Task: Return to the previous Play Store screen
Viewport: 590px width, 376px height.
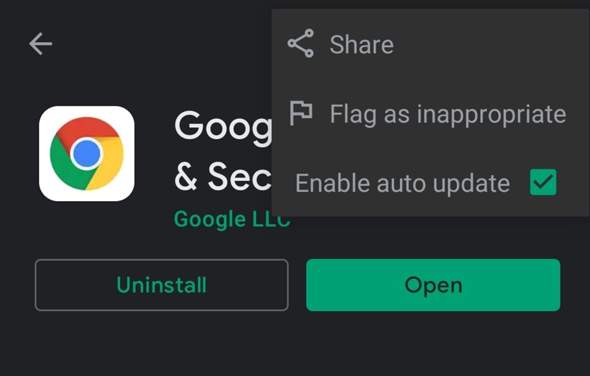Action: click(x=41, y=44)
